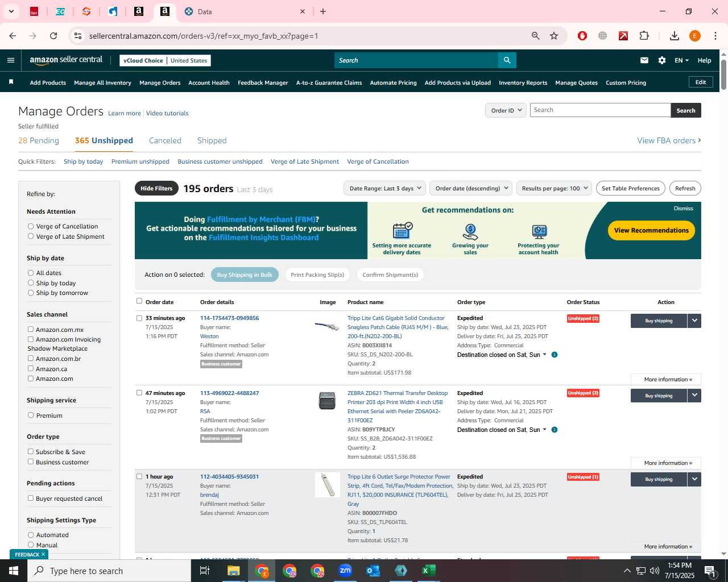Open Excel from the taskbar
The width and height of the screenshot is (728, 582).
coord(429,571)
